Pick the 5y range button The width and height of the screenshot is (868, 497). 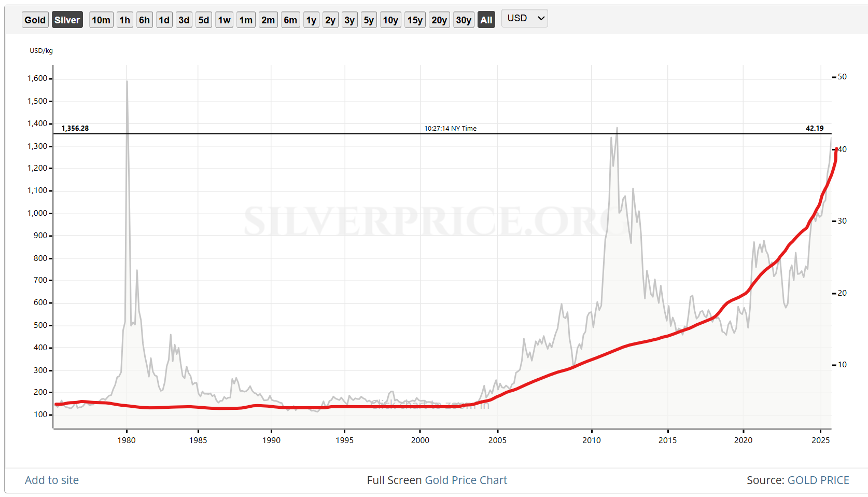[369, 20]
